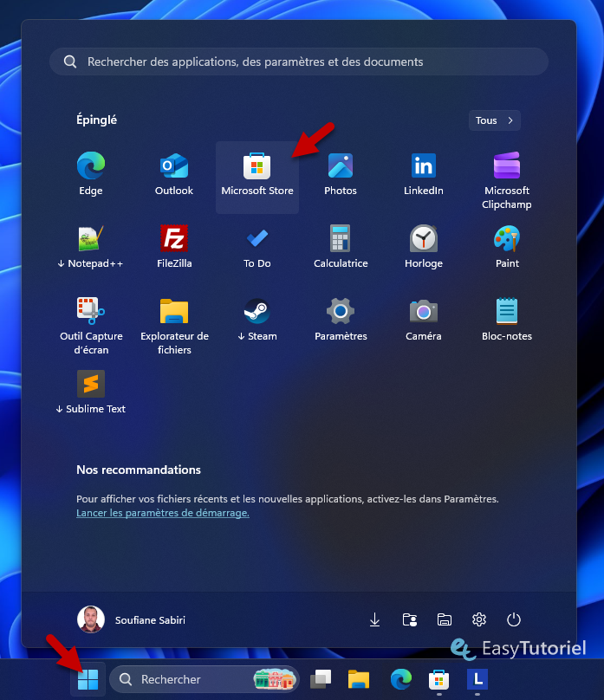Open Settings via bottom gear icon
Viewport: 604px width, 700px height.
tap(479, 619)
